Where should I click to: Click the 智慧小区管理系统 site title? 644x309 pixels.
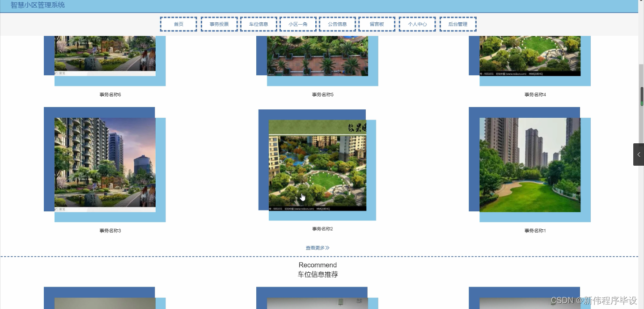pos(37,4)
